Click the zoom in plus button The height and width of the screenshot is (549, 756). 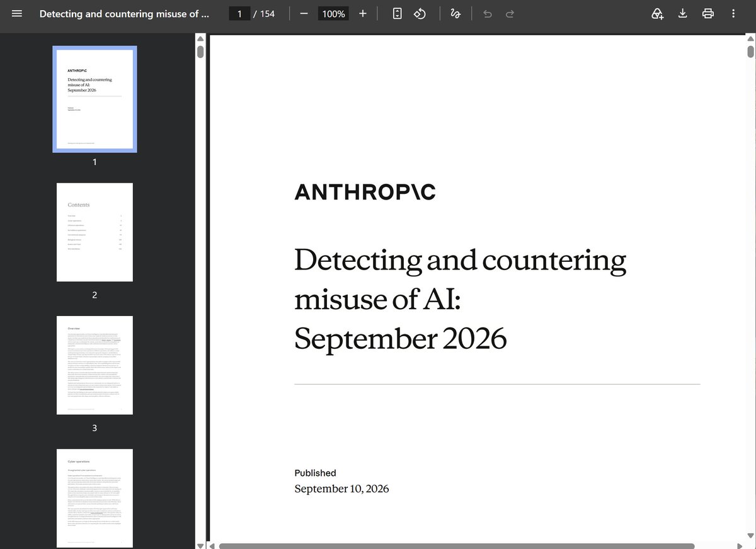[362, 13]
